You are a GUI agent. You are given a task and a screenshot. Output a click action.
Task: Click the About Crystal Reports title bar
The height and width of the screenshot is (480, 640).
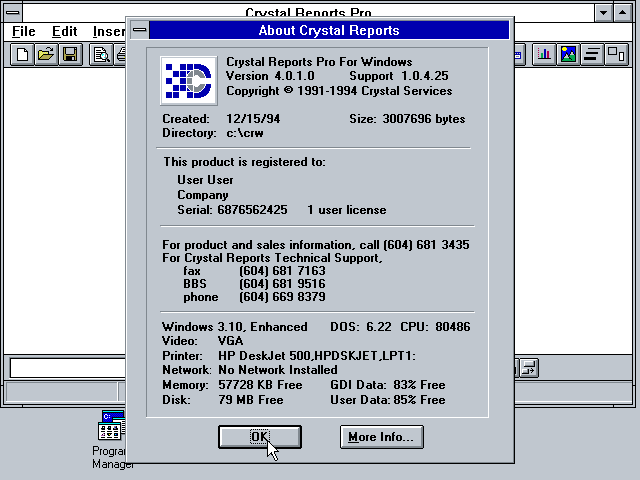(x=329, y=30)
